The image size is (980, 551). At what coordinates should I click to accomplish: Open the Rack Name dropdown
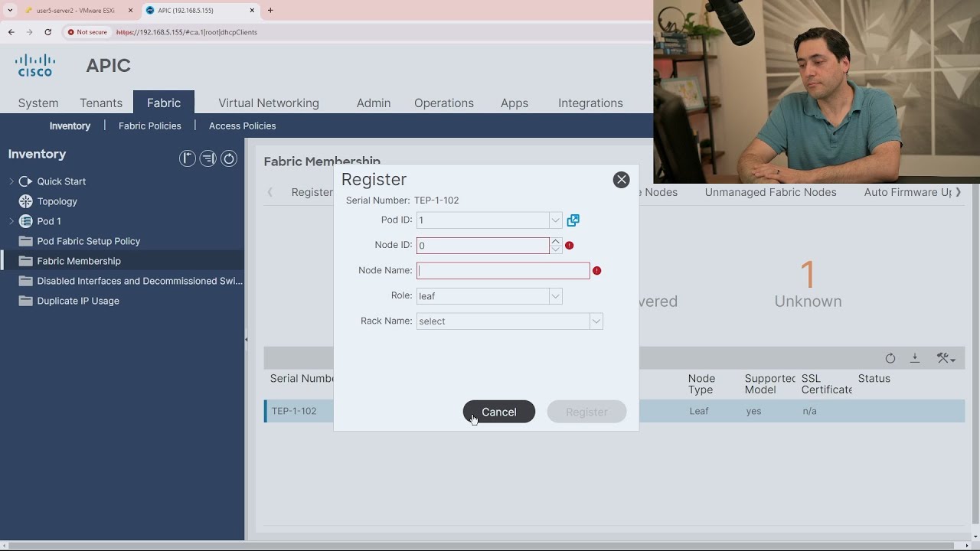[x=596, y=321]
